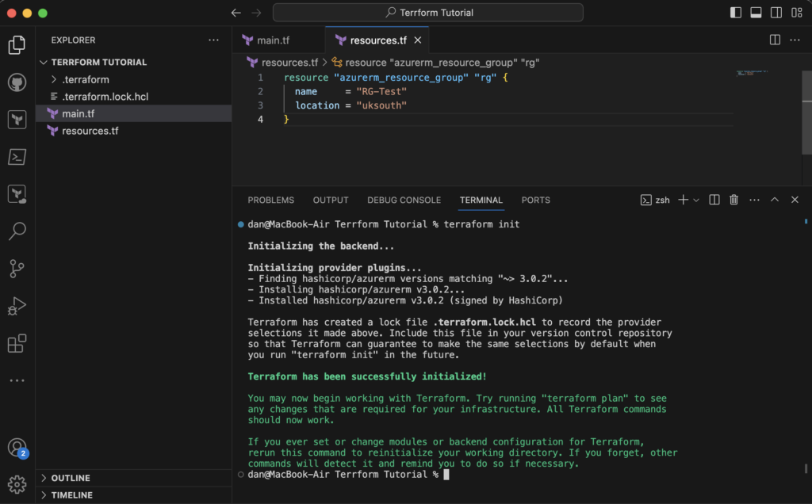The height and width of the screenshot is (504, 812).
Task: Open the Extensions marketplace view
Action: tap(17, 342)
